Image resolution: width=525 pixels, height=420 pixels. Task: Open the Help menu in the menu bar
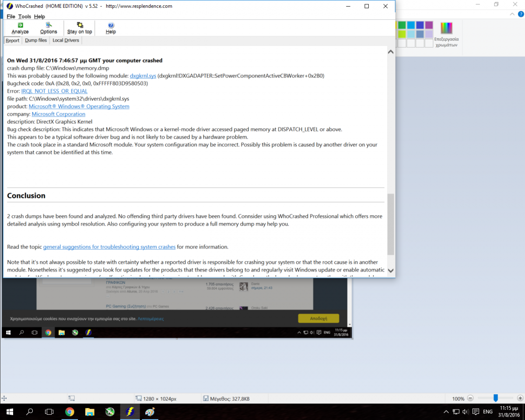coord(39,17)
